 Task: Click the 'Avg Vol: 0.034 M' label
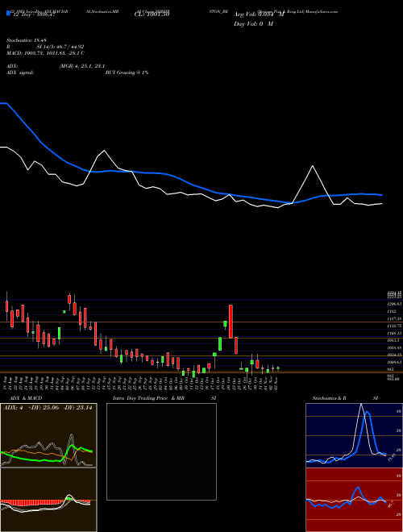point(259,15)
